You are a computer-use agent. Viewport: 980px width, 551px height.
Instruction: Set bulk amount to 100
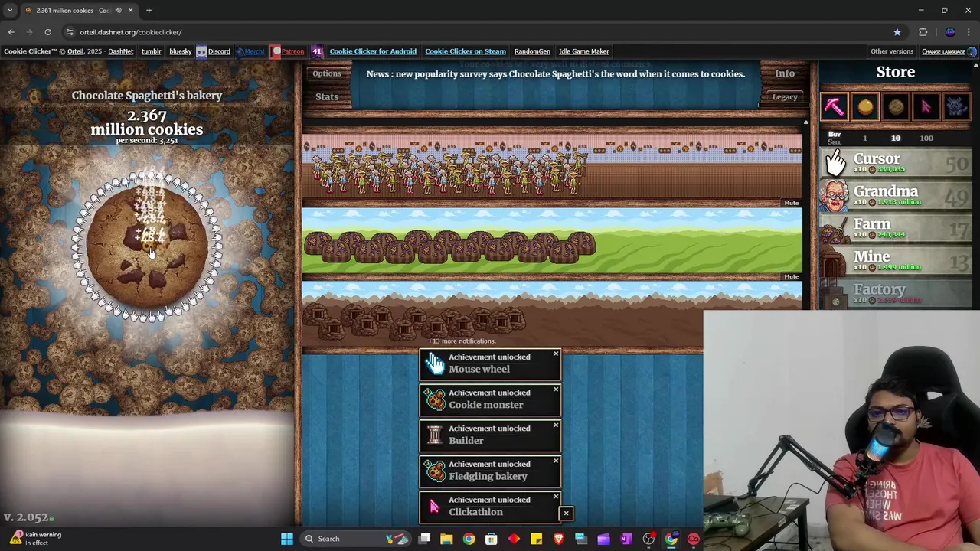pyautogui.click(x=926, y=139)
